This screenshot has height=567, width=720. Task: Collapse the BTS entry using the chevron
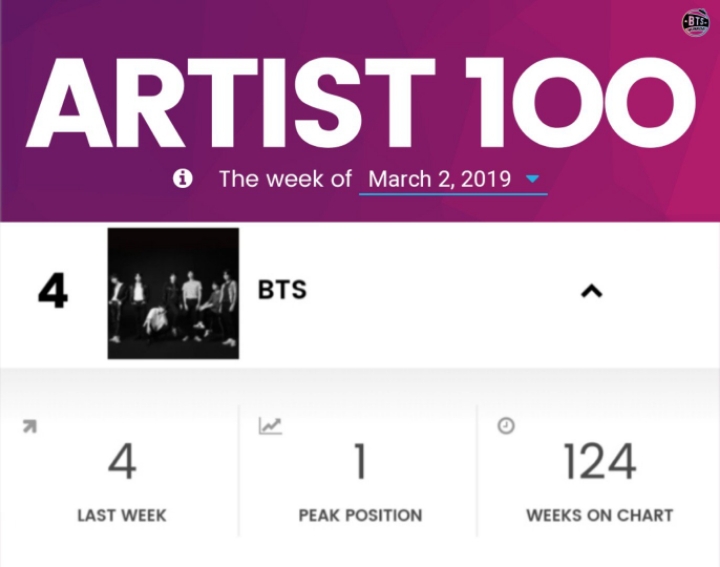(x=591, y=291)
